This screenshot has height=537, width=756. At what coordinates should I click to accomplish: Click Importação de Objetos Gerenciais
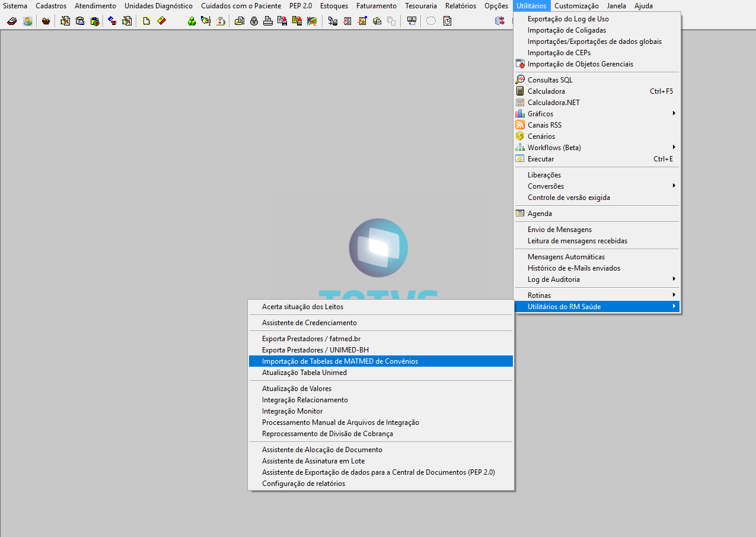click(597, 64)
